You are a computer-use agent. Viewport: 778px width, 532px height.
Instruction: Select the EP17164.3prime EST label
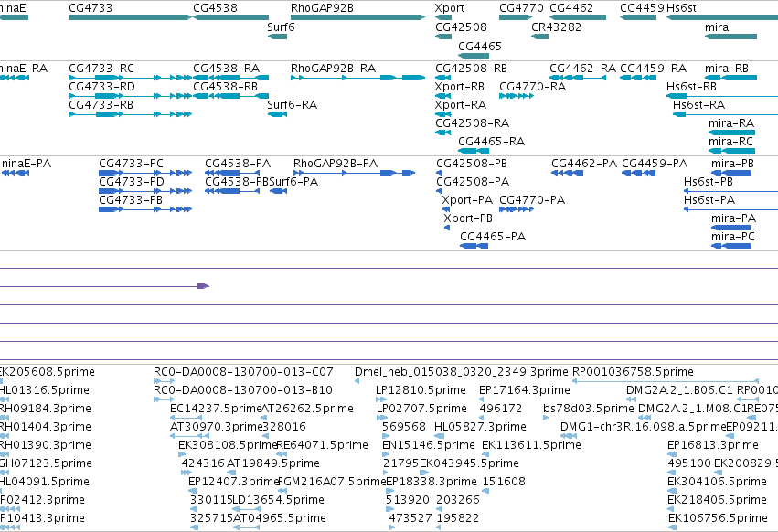point(525,390)
